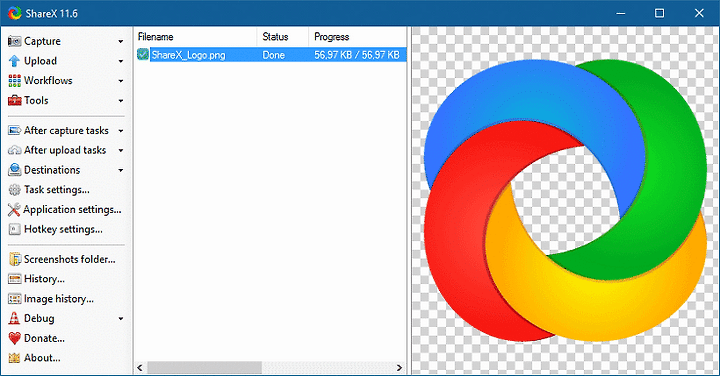The image size is (720, 376).
Task: Expand the After capture tasks arrow
Action: pyautogui.click(x=121, y=131)
